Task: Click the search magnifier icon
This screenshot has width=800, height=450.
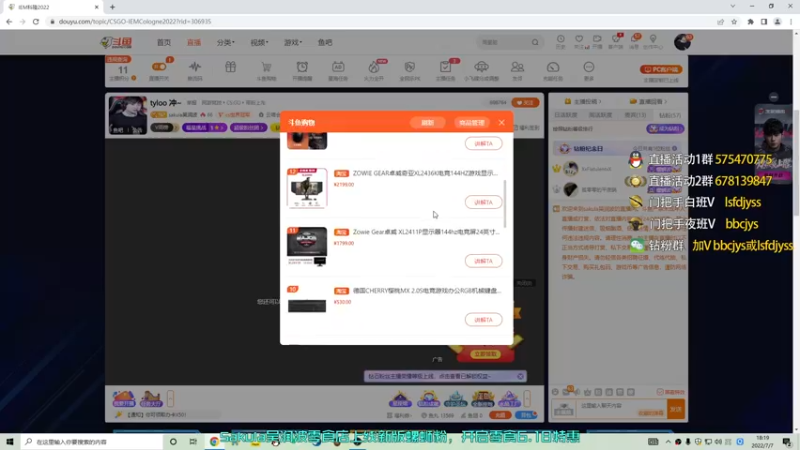Action: (x=535, y=42)
